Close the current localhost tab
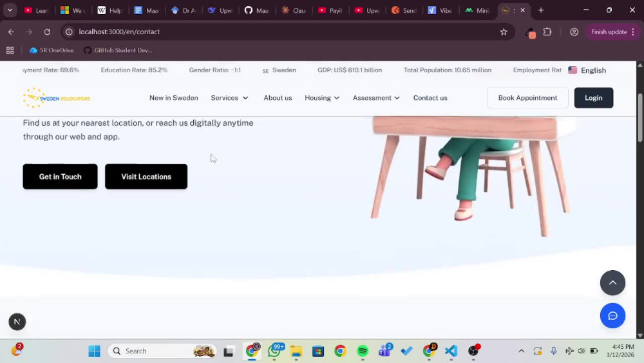Viewport: 644px width, 363px height. tap(522, 10)
